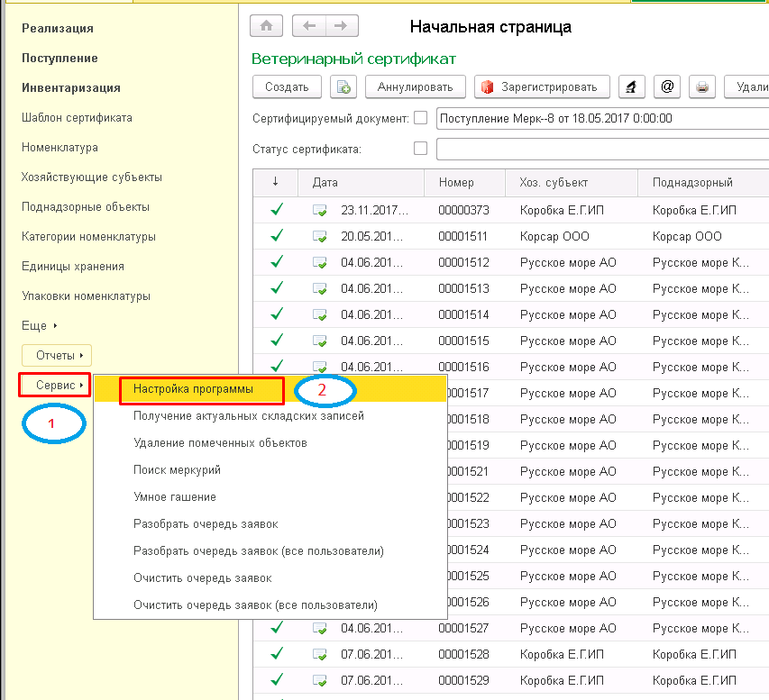The width and height of the screenshot is (769, 700).
Task: Choose Настройка программы
Action: click(x=193, y=389)
